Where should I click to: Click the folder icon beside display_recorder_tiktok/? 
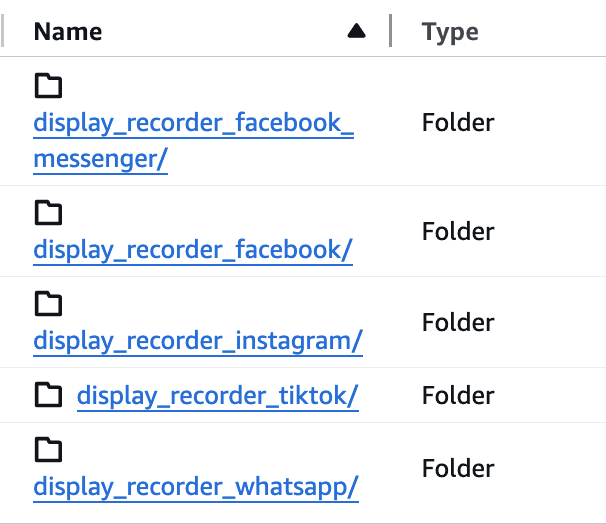coord(48,396)
